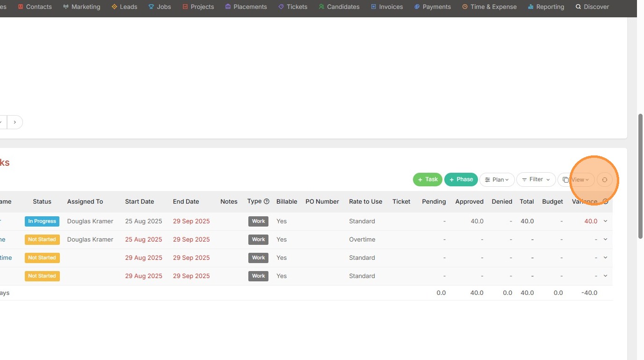Click the -40.0 variance total
Image resolution: width=644 pixels, height=360 pixels.
(589, 293)
